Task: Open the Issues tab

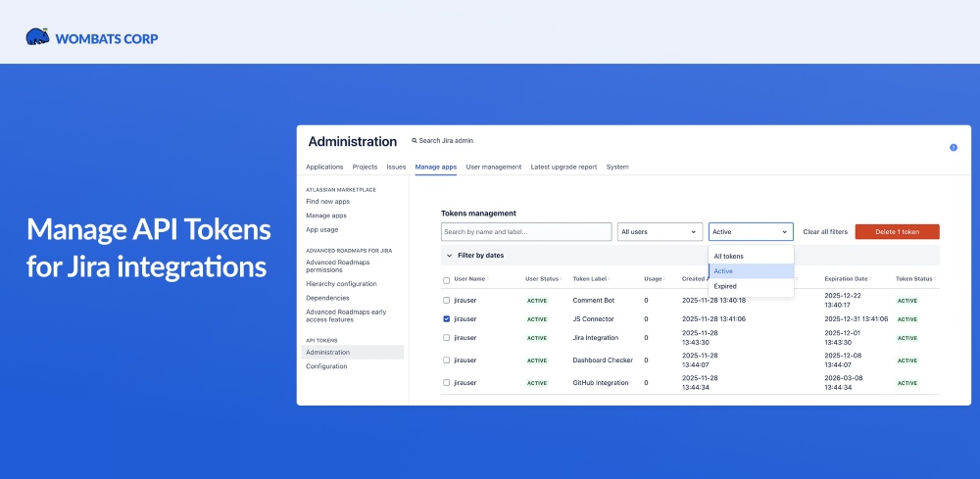Action: [x=396, y=167]
